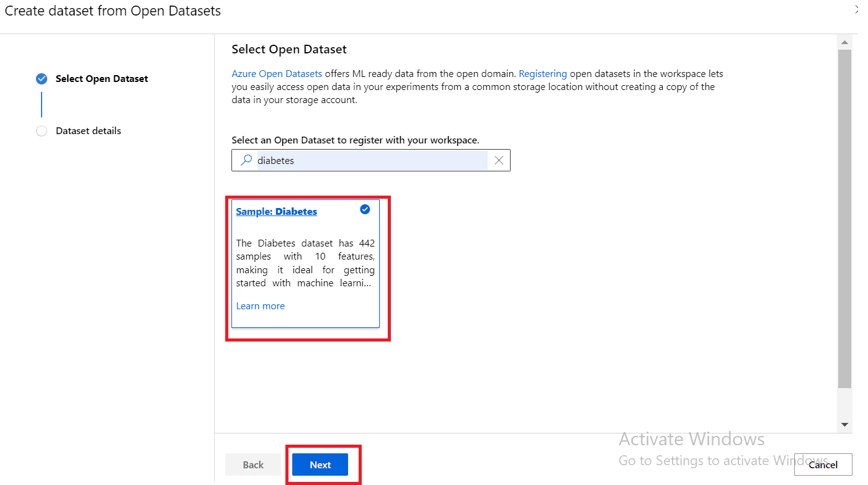The width and height of the screenshot is (868, 485).
Task: Click the Diabetes dataset description text
Action: pyautogui.click(x=305, y=263)
